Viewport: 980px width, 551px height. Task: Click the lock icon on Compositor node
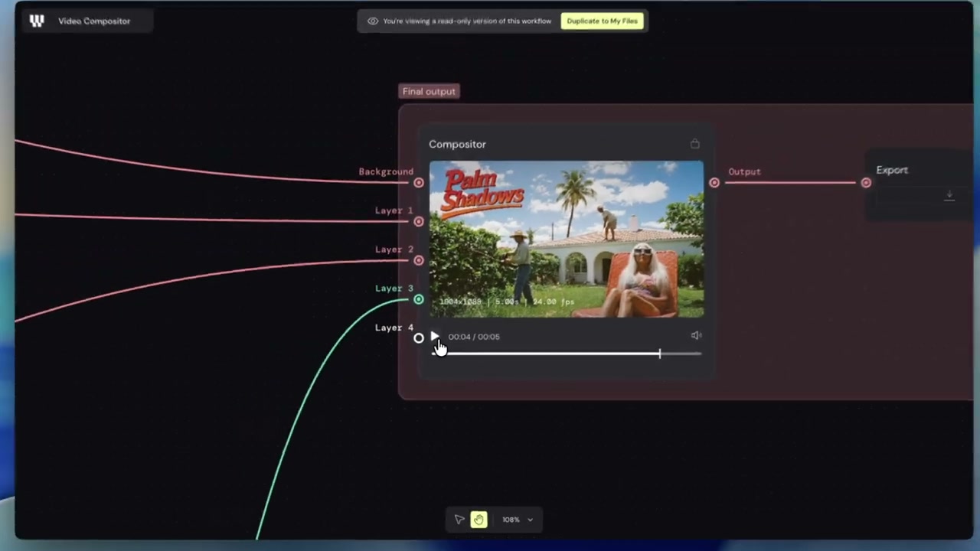click(695, 143)
